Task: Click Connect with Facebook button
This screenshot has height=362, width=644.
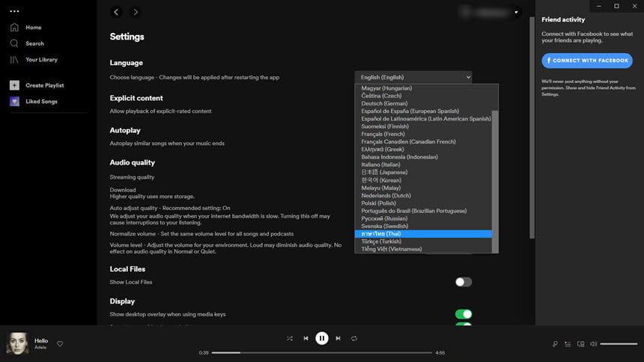Action: point(587,61)
